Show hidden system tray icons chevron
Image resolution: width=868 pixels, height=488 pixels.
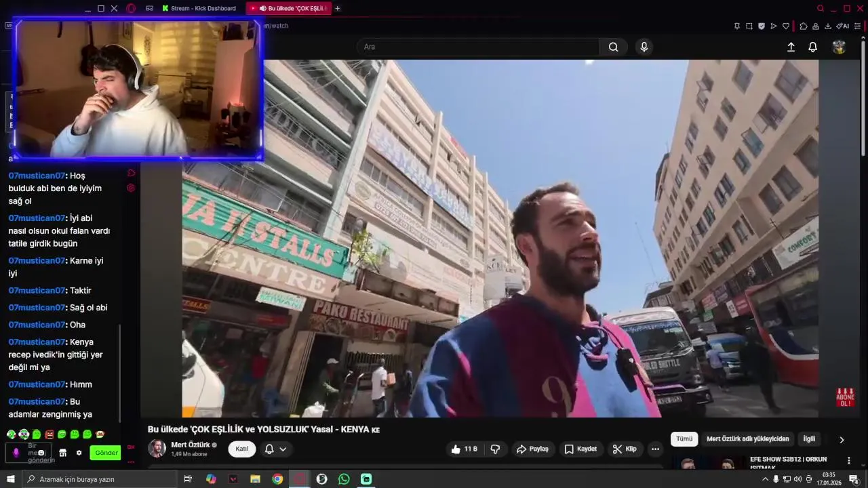tap(766, 479)
